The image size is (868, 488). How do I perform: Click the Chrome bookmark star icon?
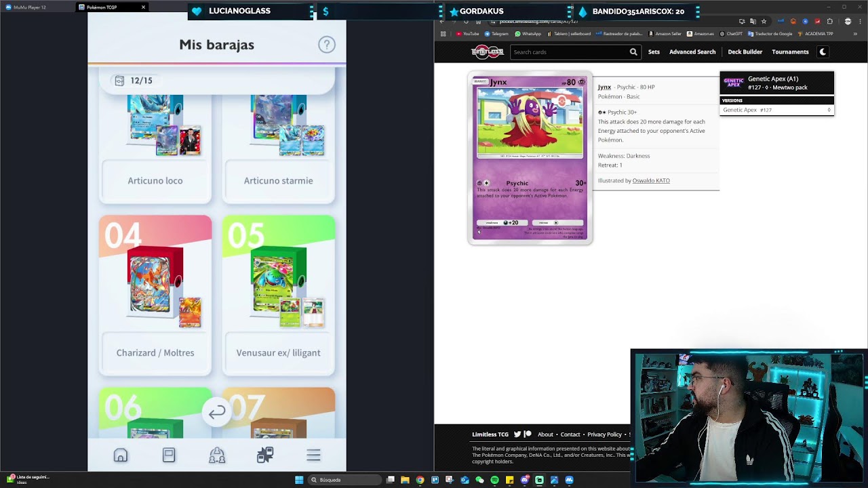point(764,22)
